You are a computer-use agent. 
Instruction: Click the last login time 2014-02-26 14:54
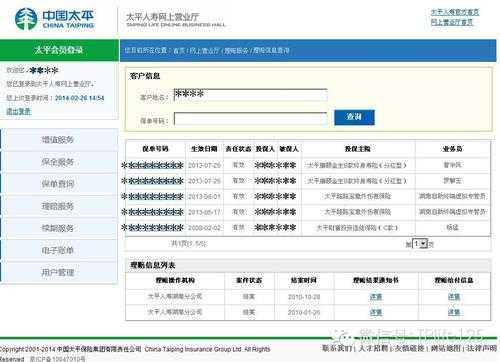[x=80, y=98]
